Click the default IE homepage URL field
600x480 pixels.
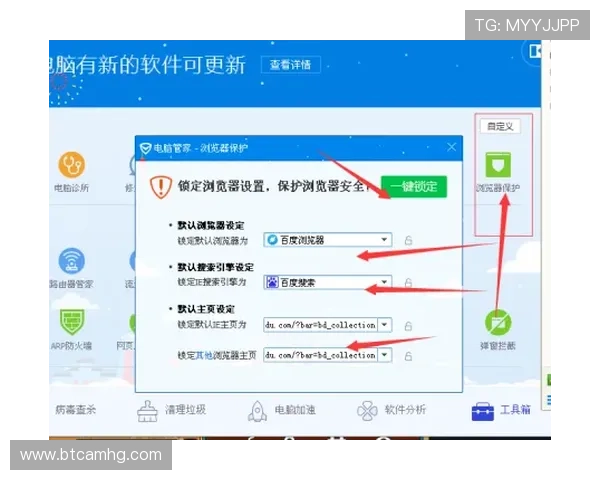tap(321, 325)
